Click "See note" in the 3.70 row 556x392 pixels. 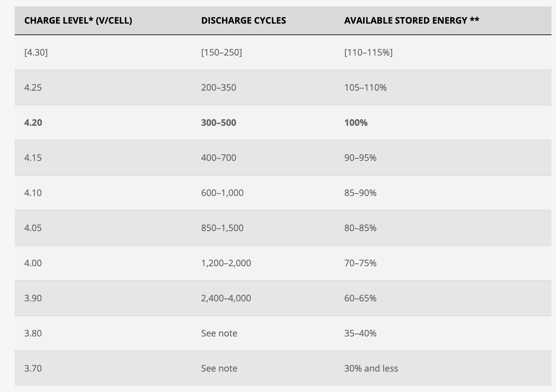(219, 368)
